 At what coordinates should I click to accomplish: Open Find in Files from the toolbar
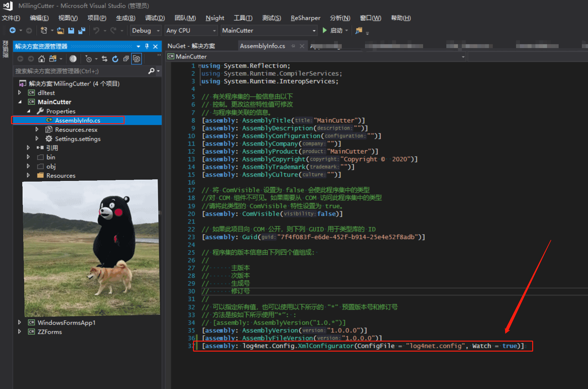tap(358, 30)
